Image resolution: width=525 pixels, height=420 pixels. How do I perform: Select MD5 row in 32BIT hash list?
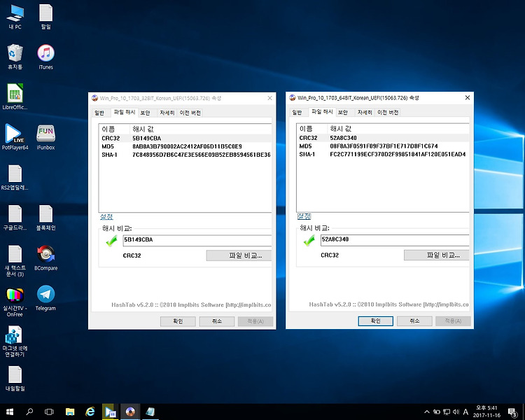(x=185, y=147)
